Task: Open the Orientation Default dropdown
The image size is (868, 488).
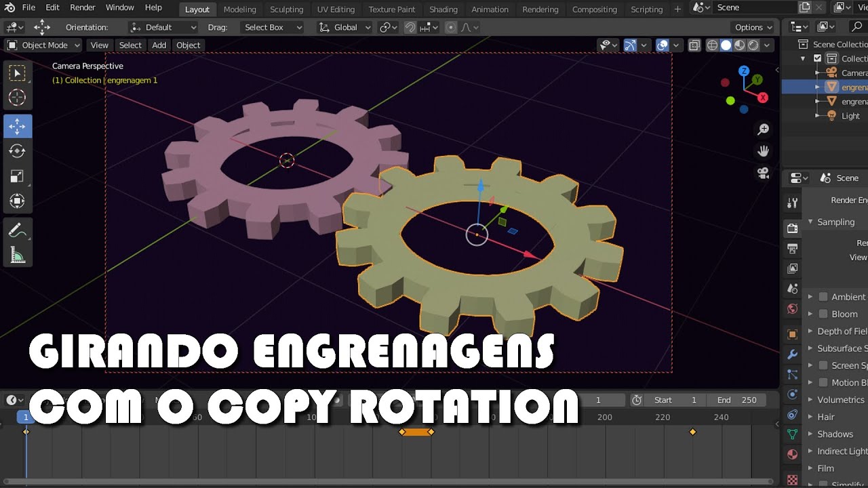Action: (163, 28)
